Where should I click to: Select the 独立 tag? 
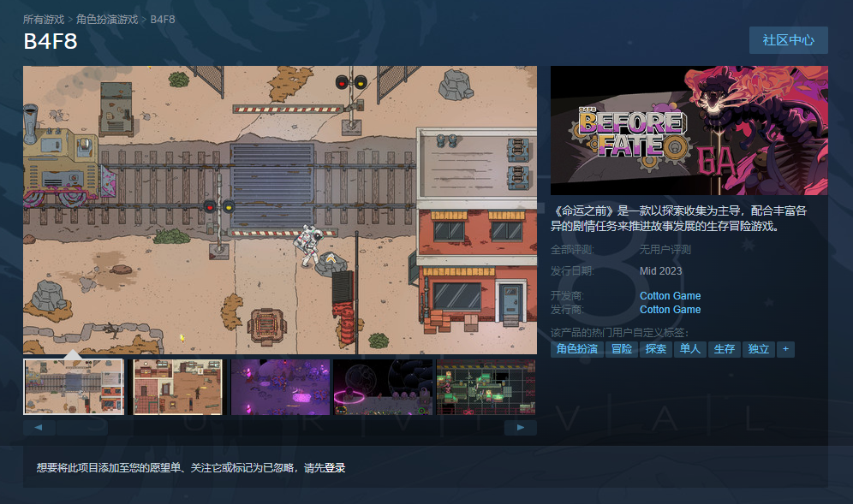click(x=759, y=349)
